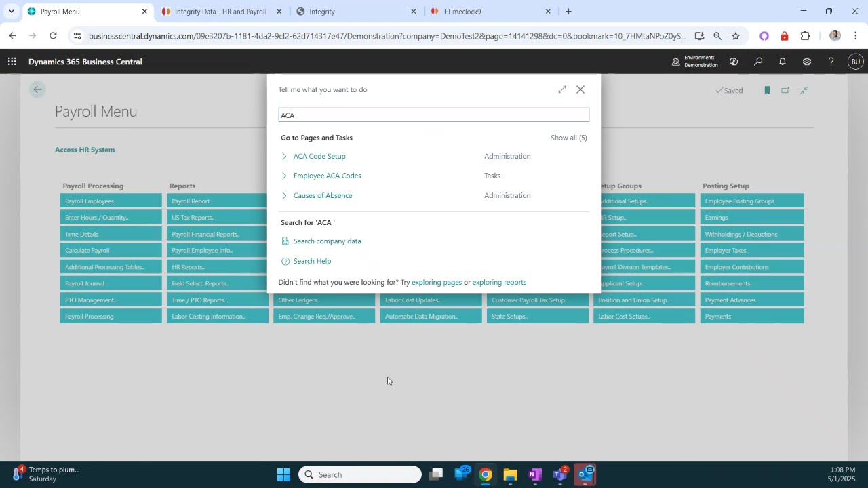Viewport: 868px width, 488px height.
Task: Bookmark this URL with the star icon
Action: pos(736,36)
